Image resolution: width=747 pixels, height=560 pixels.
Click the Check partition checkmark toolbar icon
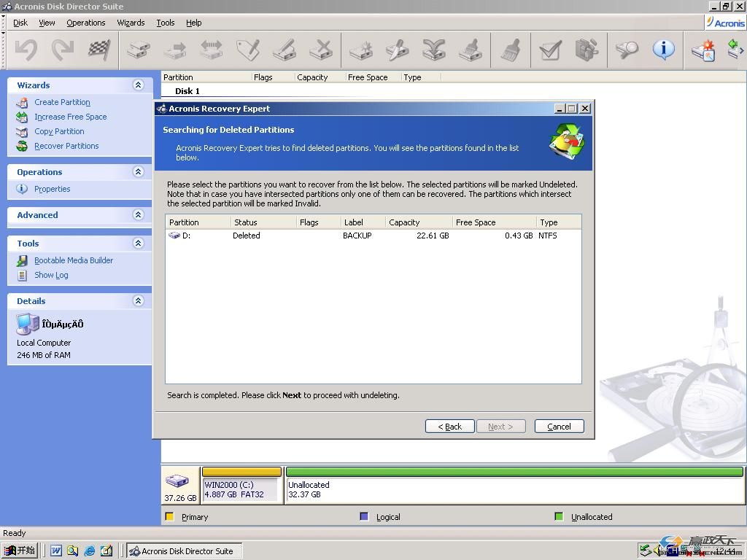[x=549, y=50]
